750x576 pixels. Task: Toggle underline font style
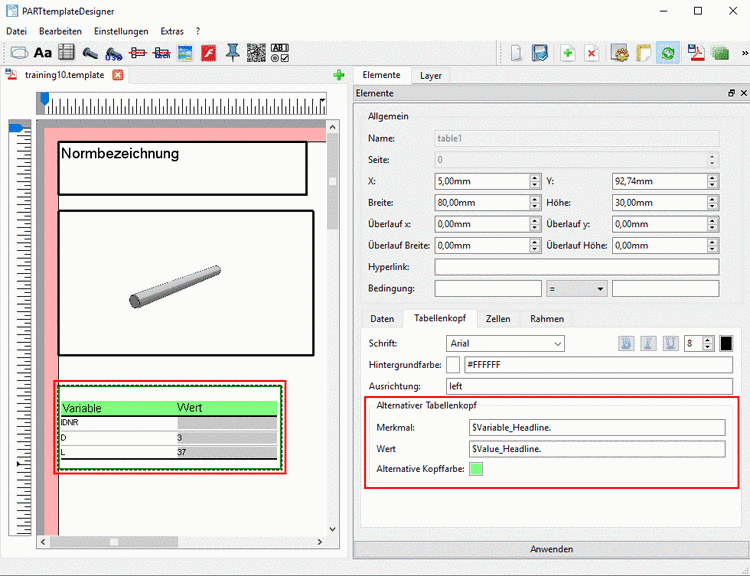point(671,343)
